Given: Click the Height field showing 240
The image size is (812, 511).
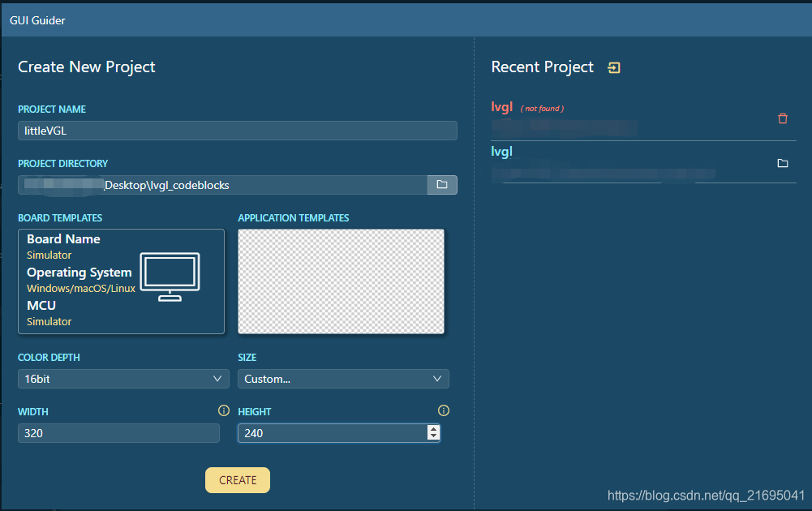Looking at the screenshot, I should point(339,433).
